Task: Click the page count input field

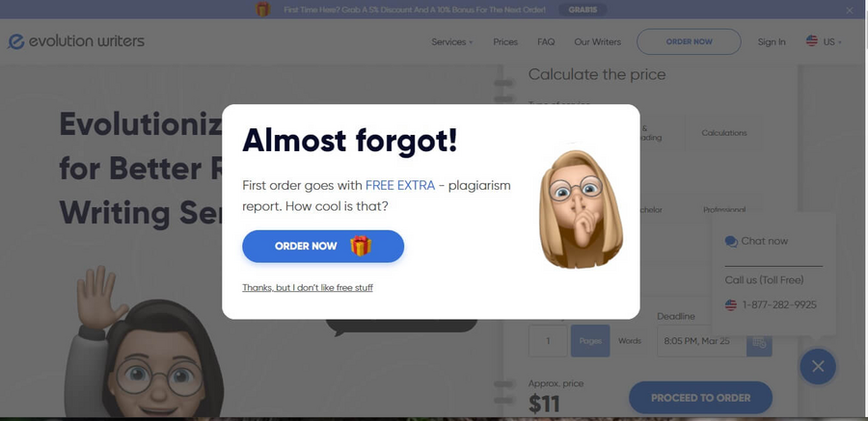Action: coord(548,341)
